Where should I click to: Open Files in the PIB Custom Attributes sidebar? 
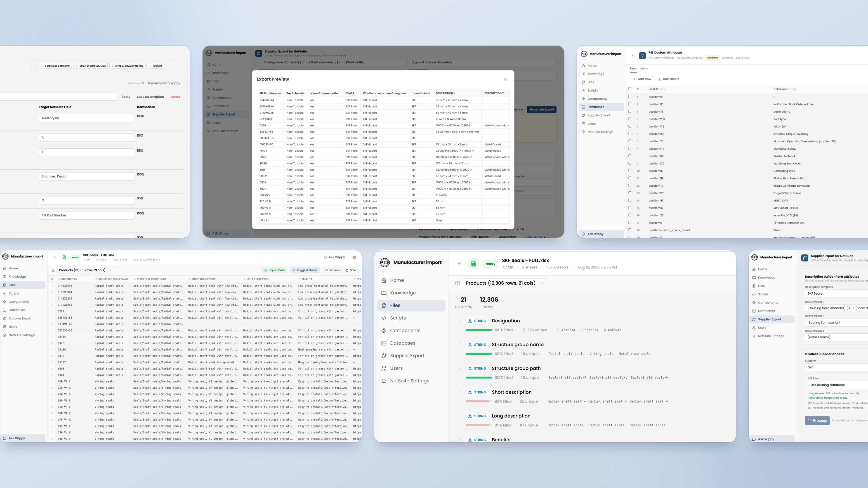coord(601,82)
